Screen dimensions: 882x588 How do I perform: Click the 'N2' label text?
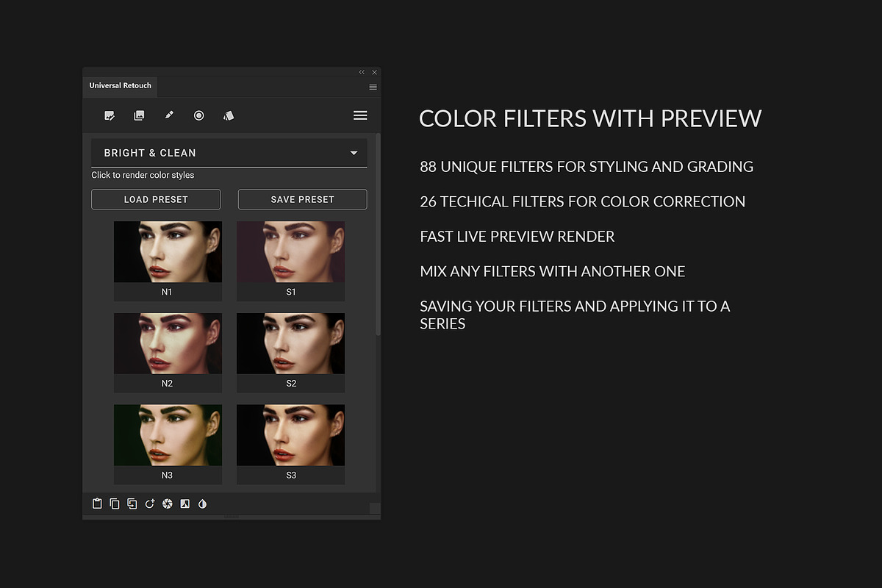pos(168,384)
